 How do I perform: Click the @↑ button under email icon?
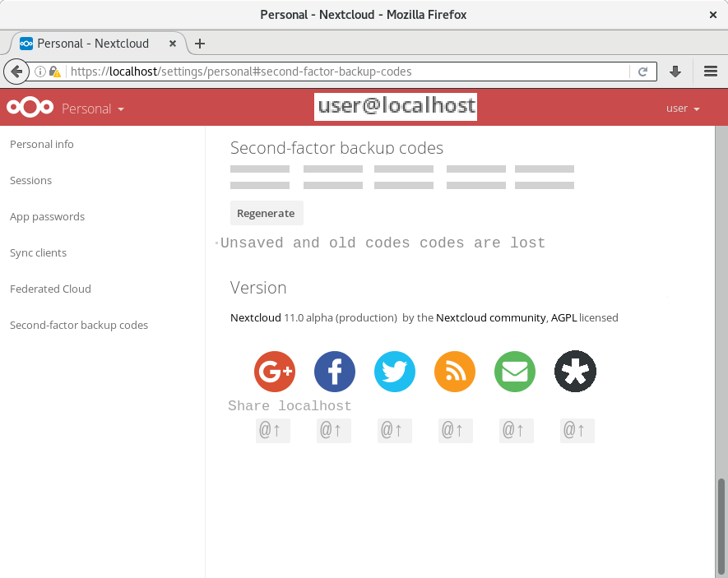click(x=517, y=431)
